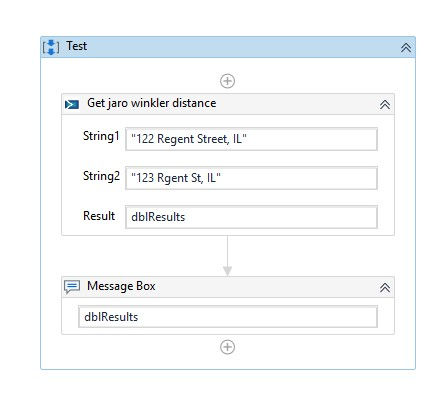Select the Get jaro winkler distance title
Screen dimensions: 442x395
pyautogui.click(x=152, y=103)
